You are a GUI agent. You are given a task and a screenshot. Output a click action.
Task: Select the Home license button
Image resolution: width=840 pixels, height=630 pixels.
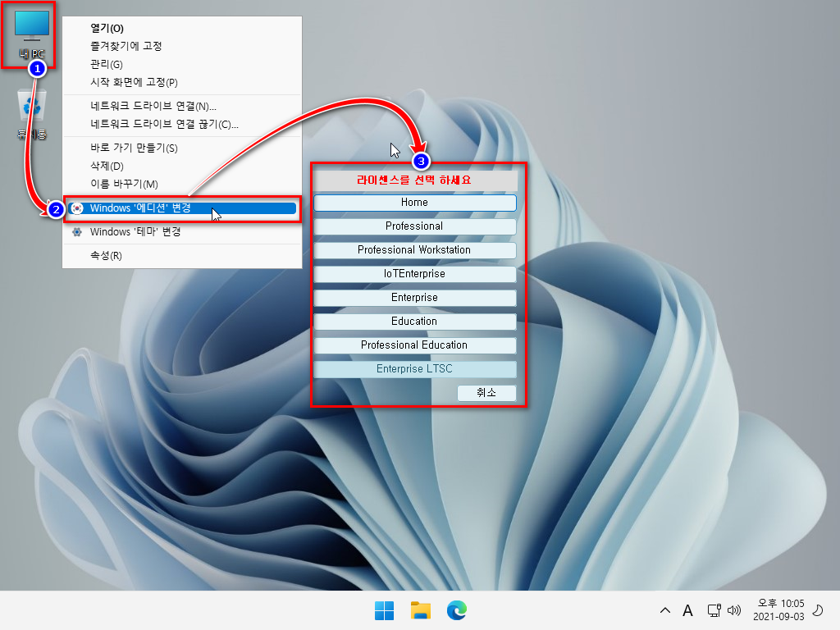[x=414, y=203]
